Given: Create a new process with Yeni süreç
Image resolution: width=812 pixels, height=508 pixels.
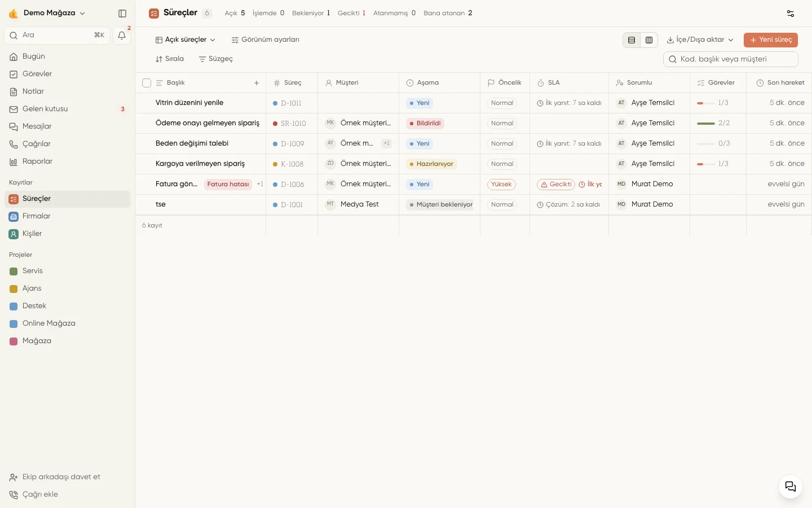Looking at the screenshot, I should 771,40.
